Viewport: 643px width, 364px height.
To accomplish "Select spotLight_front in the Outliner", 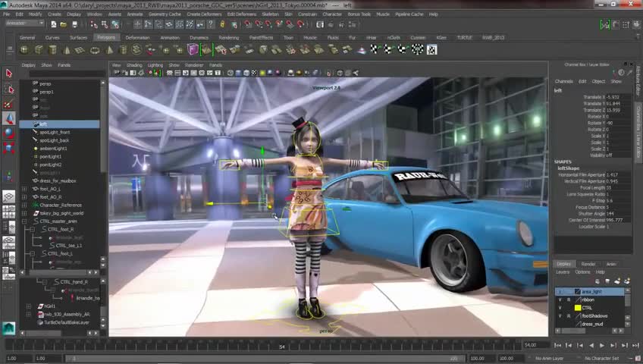I will [x=55, y=133].
